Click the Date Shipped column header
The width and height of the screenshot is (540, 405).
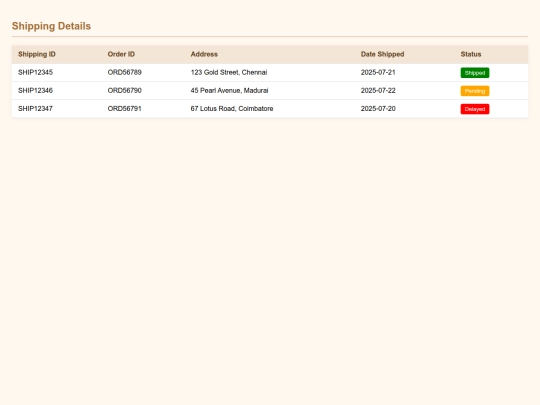click(x=382, y=54)
